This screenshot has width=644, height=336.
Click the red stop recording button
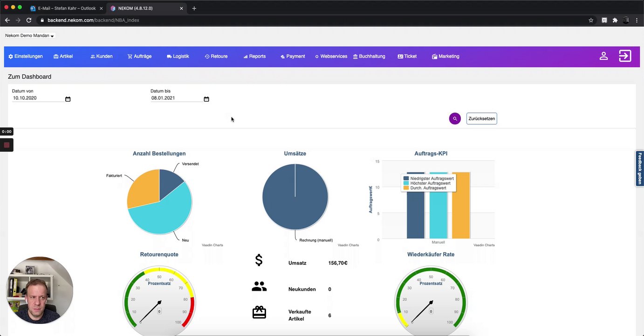click(7, 145)
